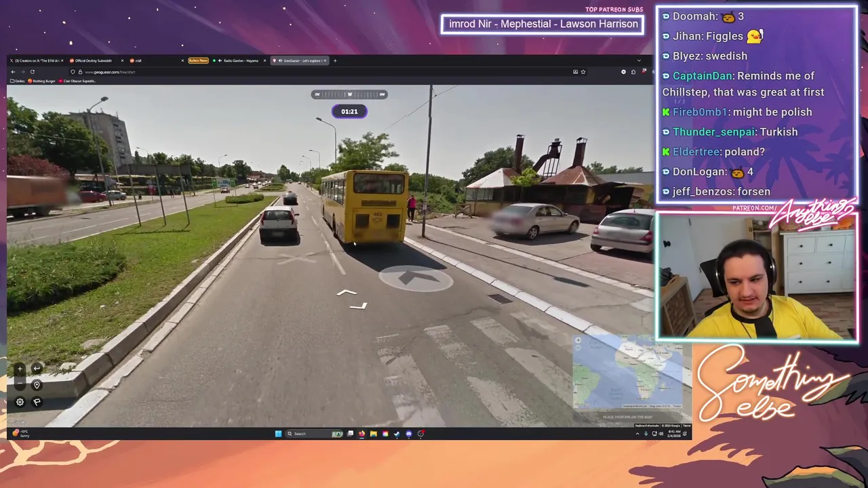Click username CaptainDan in chat

702,76
